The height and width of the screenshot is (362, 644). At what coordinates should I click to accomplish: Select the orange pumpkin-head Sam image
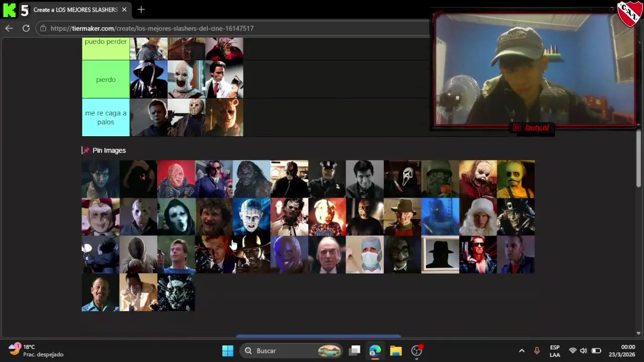click(x=327, y=217)
